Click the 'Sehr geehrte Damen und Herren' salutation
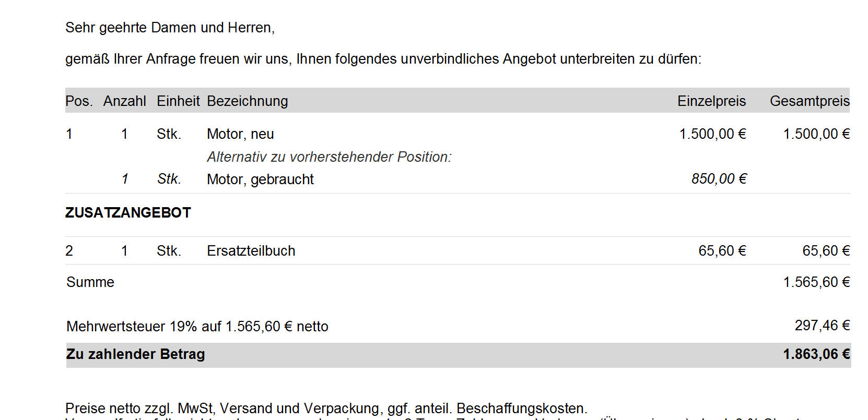Screen dimensions: 868x420 coord(170,28)
